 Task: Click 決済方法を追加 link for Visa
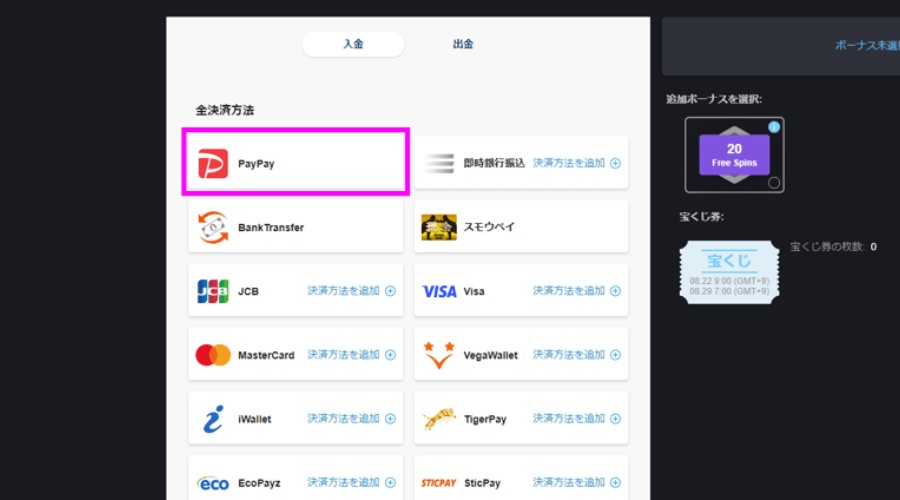(569, 291)
